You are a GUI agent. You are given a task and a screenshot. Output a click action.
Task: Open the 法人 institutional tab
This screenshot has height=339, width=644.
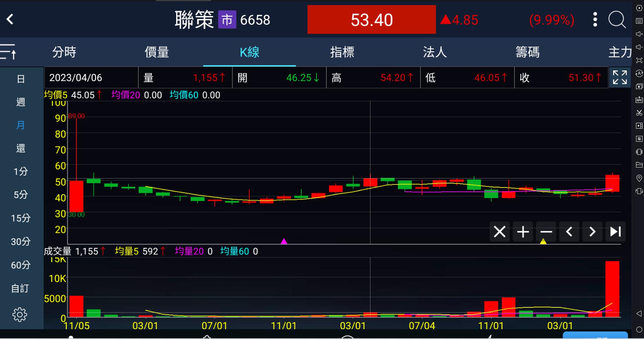tap(435, 52)
